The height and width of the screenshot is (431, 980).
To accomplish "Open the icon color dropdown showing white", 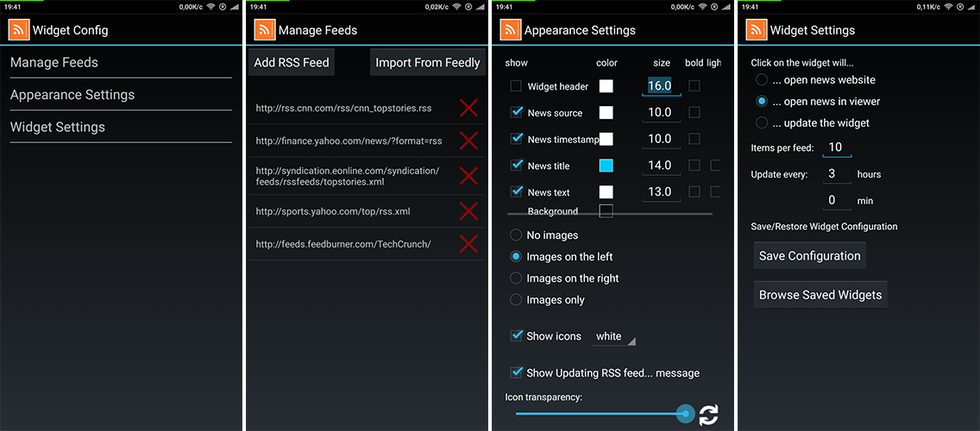I will coord(612,337).
